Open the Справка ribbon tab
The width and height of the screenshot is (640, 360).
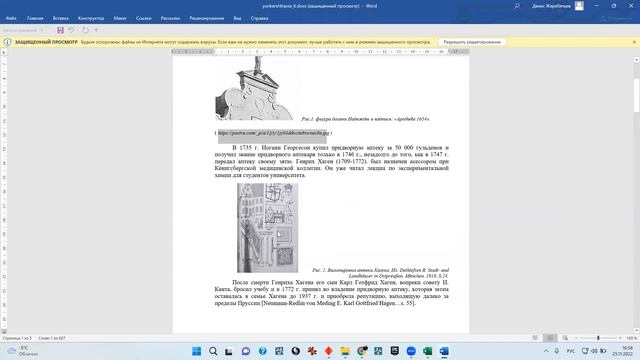[x=259, y=18]
